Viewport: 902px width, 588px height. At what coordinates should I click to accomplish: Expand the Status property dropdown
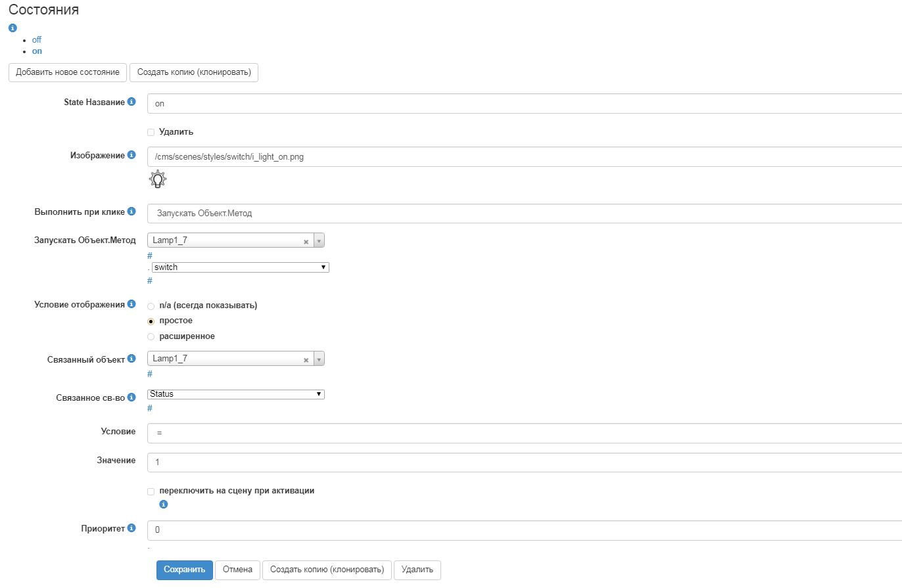[x=235, y=394]
